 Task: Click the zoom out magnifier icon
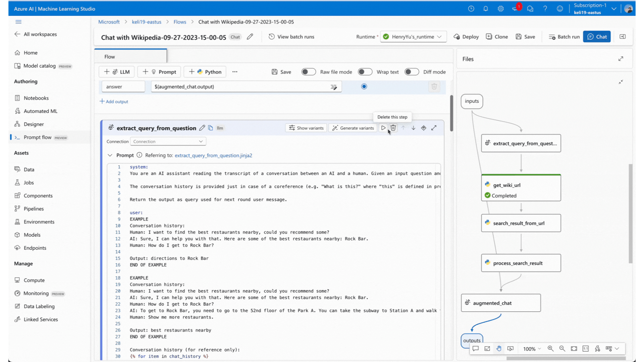click(562, 349)
